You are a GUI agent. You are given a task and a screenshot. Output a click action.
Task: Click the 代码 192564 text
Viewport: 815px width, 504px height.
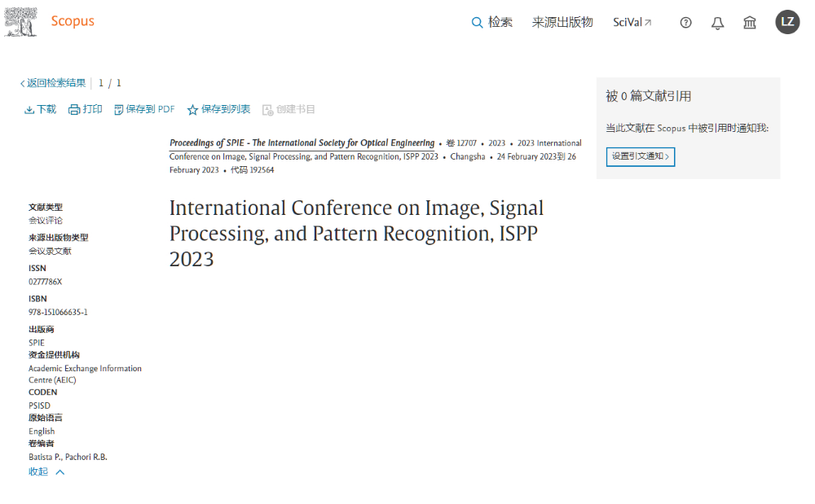pos(252,170)
